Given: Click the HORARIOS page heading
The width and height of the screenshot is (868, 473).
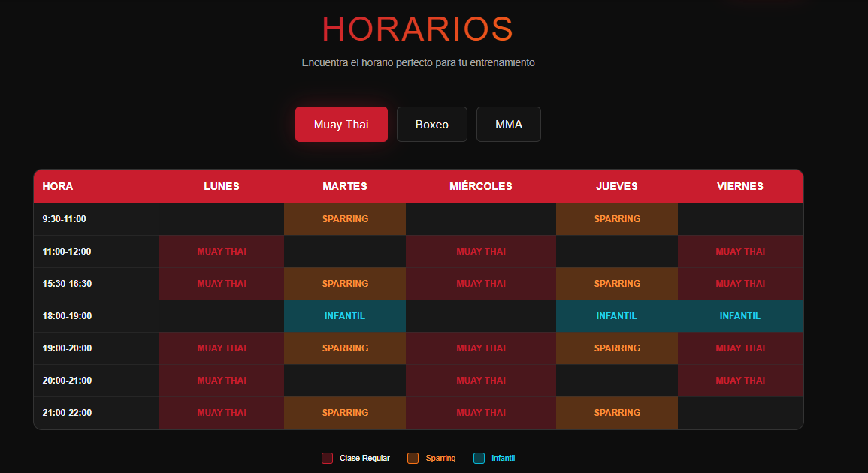Looking at the screenshot, I should pyautogui.click(x=418, y=29).
